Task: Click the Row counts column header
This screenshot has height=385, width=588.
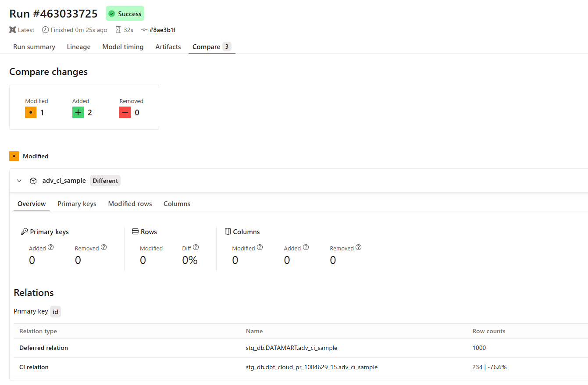Action: pyautogui.click(x=489, y=331)
